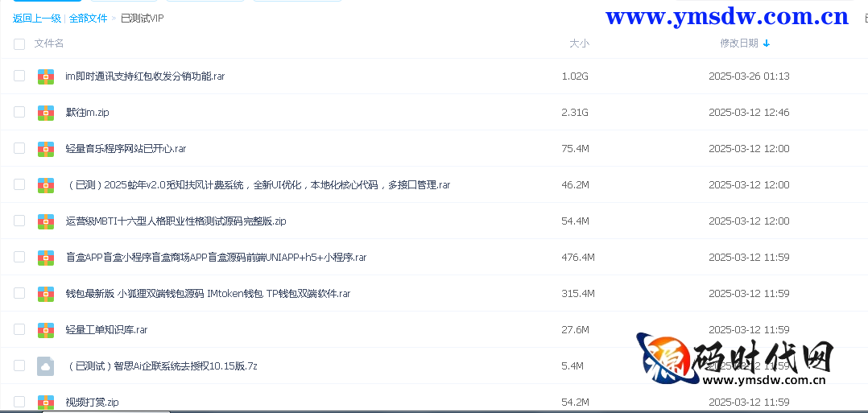Toggle the select-all checkbox beside 文件名 header

point(19,44)
